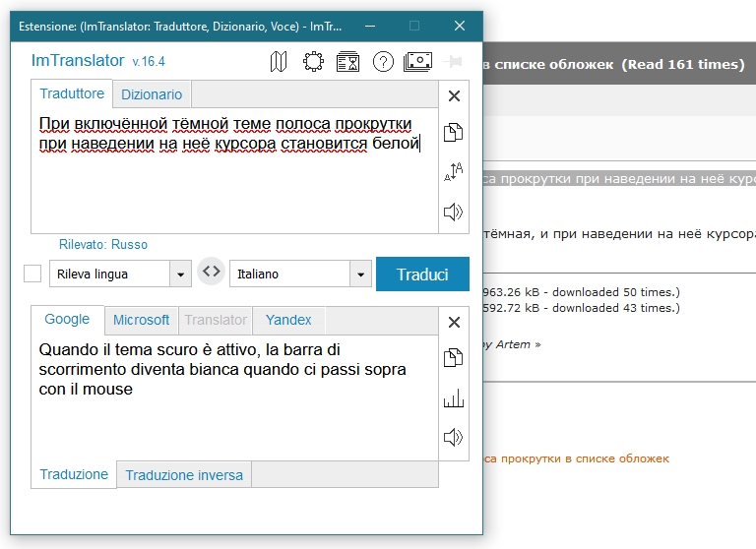This screenshot has height=549, width=756.
Task: Click inside the Russian source text field
Action: coord(235,170)
